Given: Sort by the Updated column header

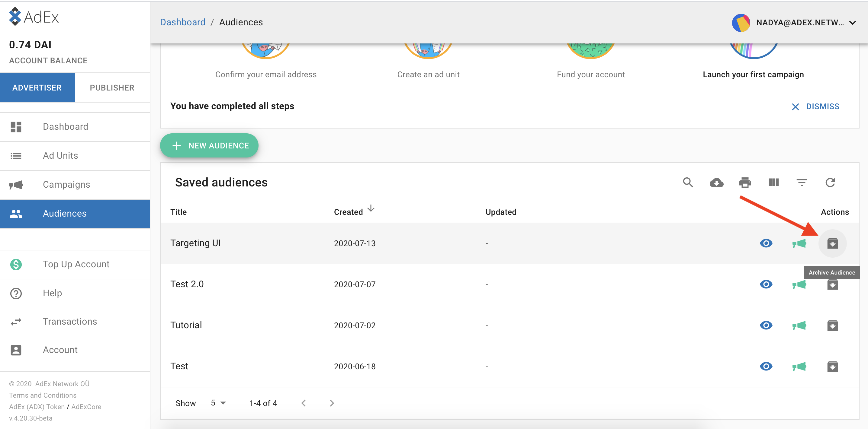Looking at the screenshot, I should 501,212.
